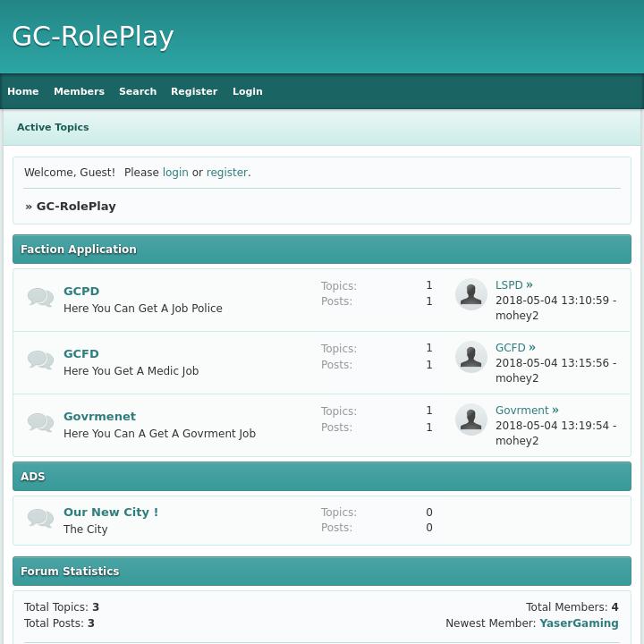The height and width of the screenshot is (644, 644).
Task: Go to Search in the navigation bar
Action: (x=138, y=91)
